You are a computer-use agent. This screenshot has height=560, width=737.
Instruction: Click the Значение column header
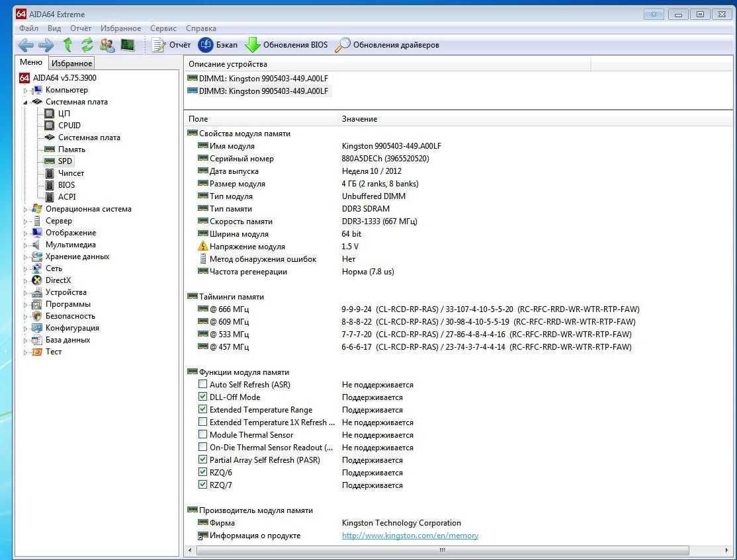point(535,119)
